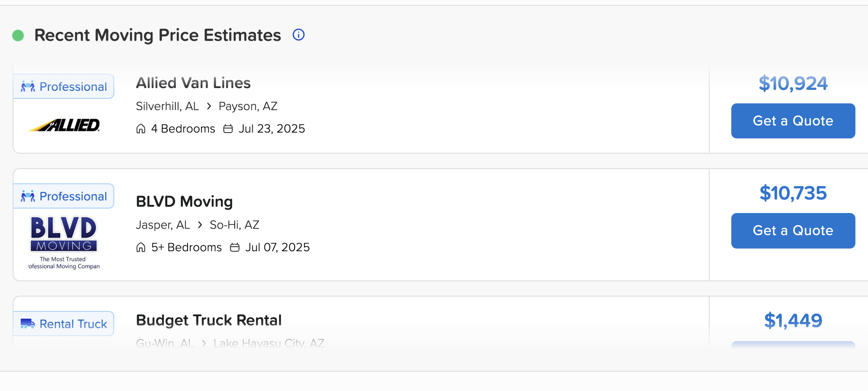Click the calendar icon beside Jul 07, 2025
Screen dimensions: 868x391
tap(235, 248)
